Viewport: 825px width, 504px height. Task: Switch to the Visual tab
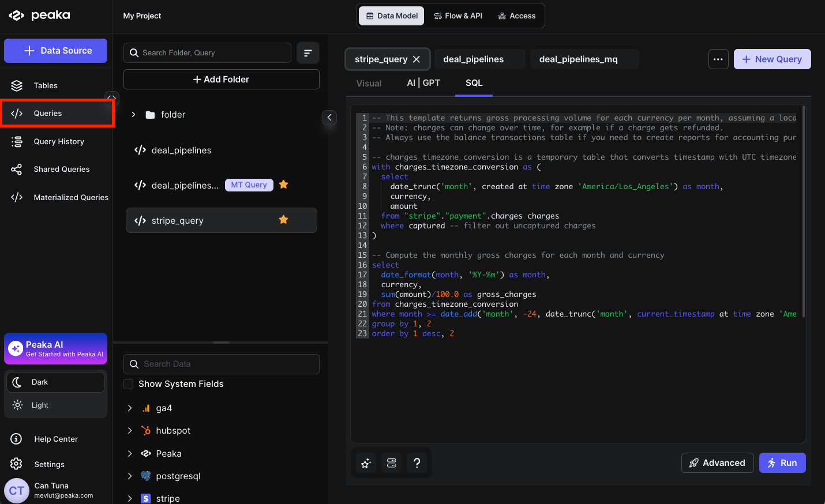point(369,84)
